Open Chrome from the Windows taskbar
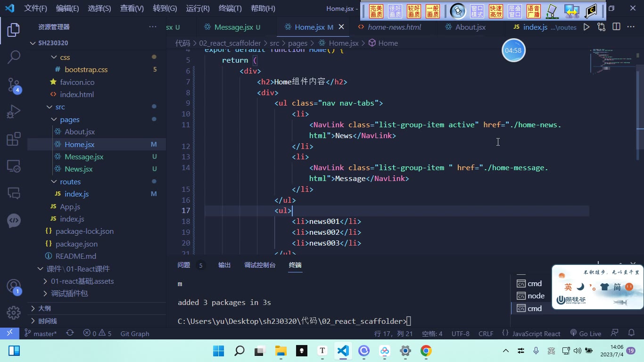The height and width of the screenshot is (362, 644). (x=426, y=351)
